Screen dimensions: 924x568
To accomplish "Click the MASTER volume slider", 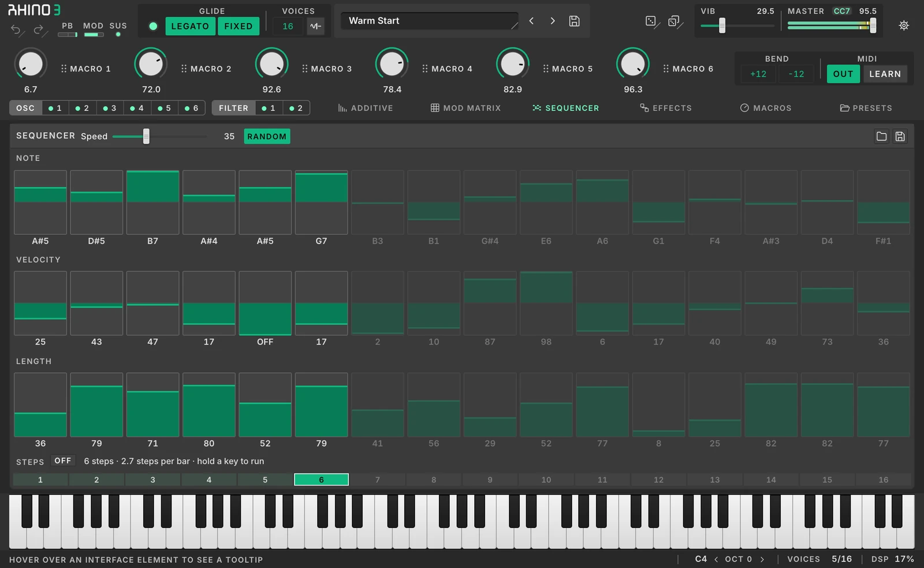I will click(832, 25).
